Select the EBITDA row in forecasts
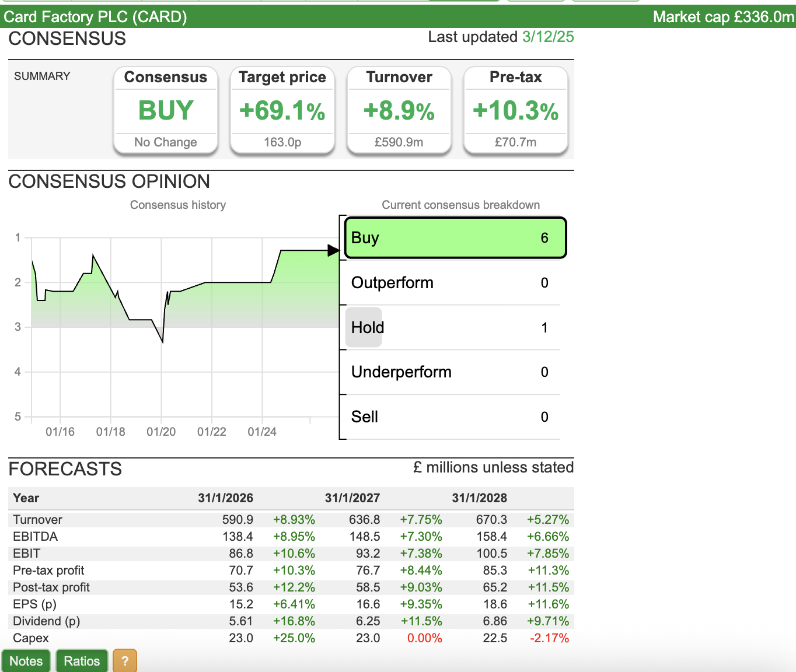The image size is (796, 672). tap(36, 537)
